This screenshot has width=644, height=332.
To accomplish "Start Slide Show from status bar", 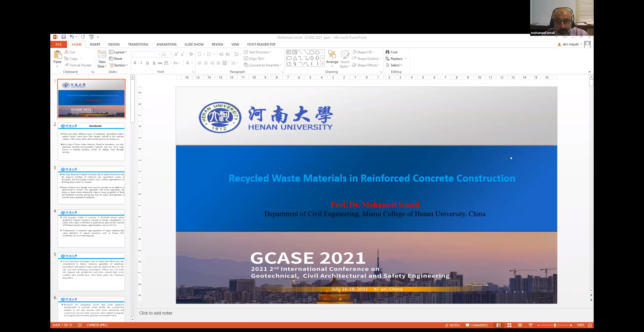I will tap(531, 325).
